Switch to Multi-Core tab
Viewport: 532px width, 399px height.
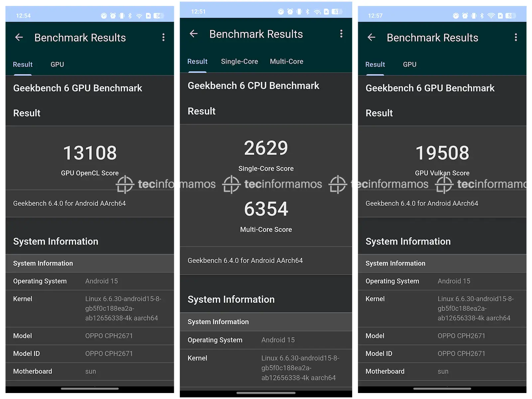(x=287, y=62)
